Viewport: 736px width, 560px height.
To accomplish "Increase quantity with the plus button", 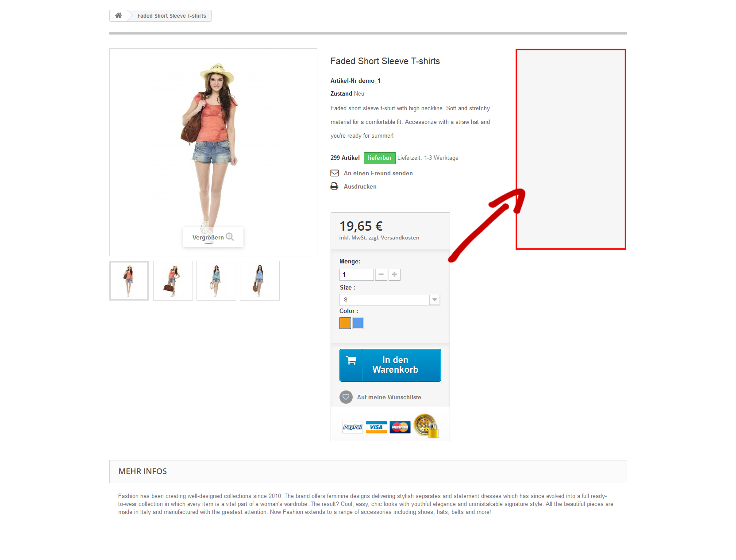I will (394, 274).
